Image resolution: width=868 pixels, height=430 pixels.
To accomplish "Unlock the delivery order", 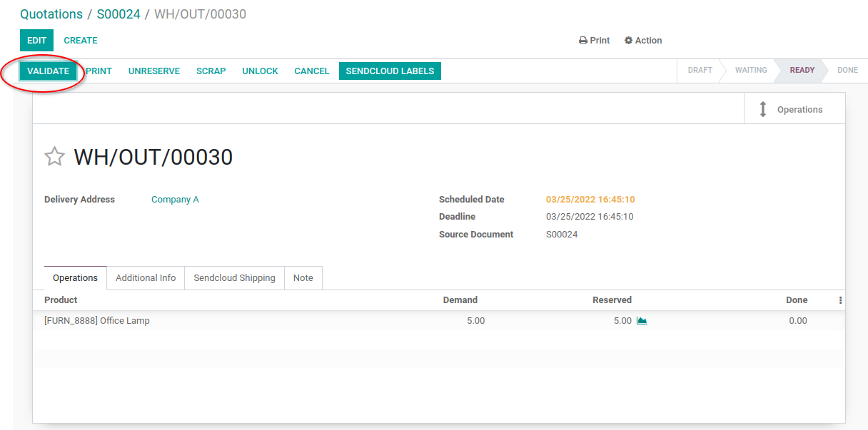I will pyautogui.click(x=260, y=71).
